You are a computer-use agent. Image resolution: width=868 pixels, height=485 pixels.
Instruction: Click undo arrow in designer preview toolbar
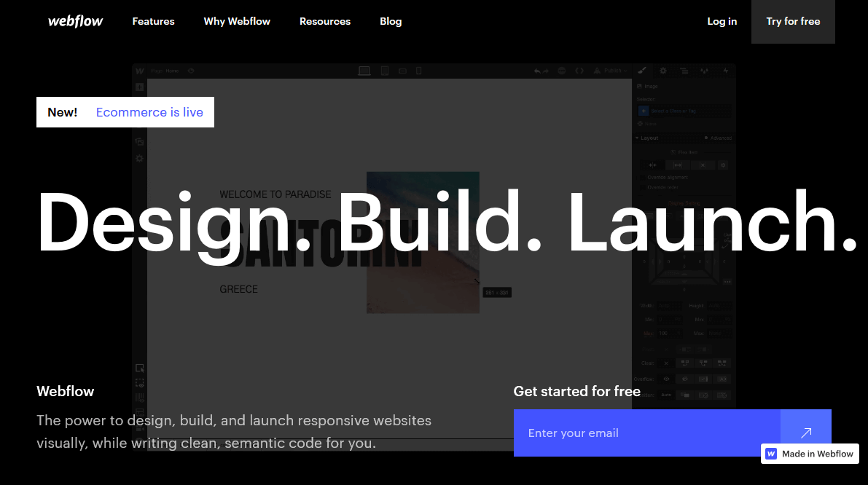[537, 71]
